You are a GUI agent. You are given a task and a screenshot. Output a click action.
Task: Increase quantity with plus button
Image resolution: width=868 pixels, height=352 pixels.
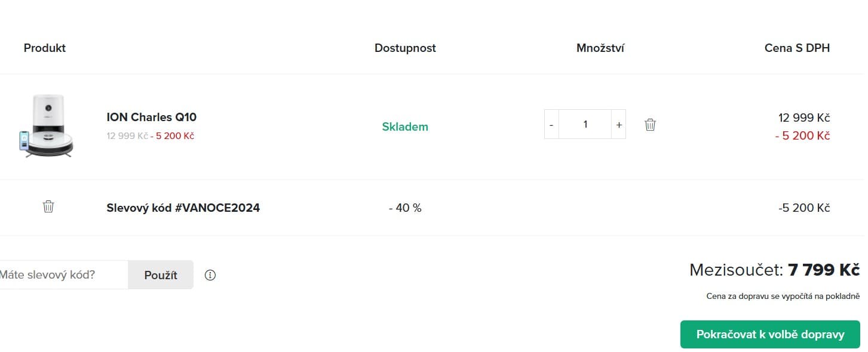click(619, 125)
